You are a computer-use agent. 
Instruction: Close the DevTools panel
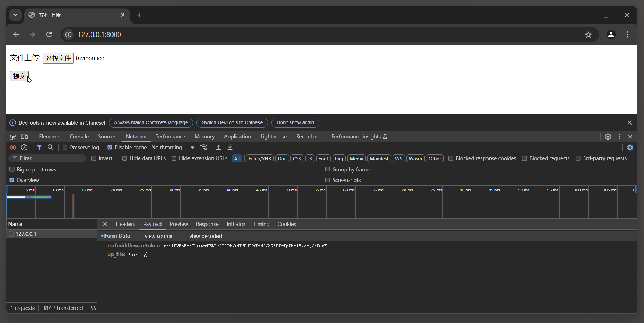point(630,137)
